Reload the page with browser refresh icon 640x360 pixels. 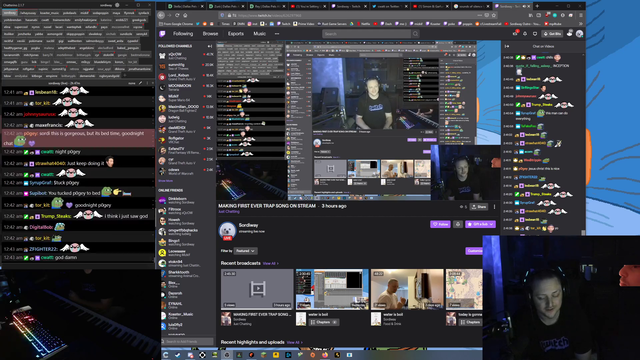point(177,15)
